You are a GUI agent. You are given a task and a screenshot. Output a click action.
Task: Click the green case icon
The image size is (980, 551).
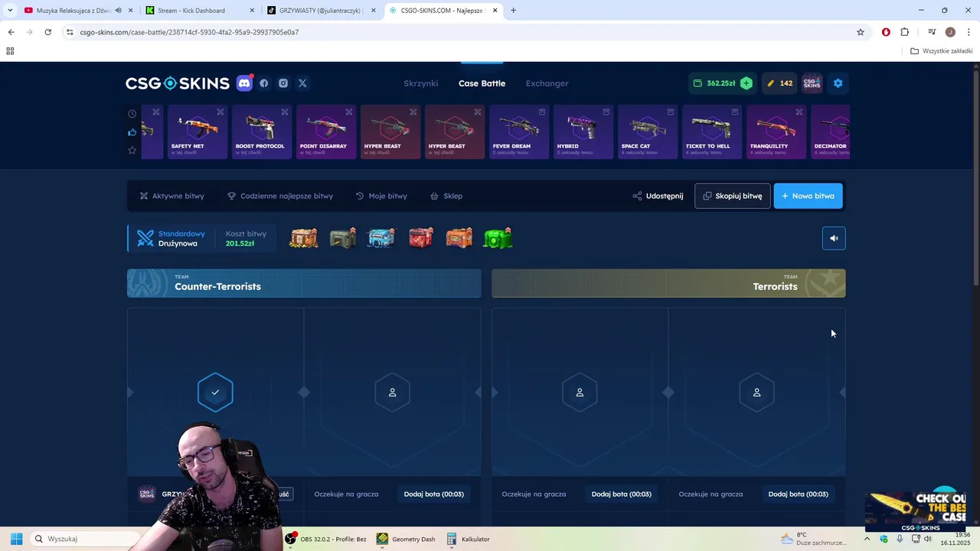pyautogui.click(x=498, y=238)
